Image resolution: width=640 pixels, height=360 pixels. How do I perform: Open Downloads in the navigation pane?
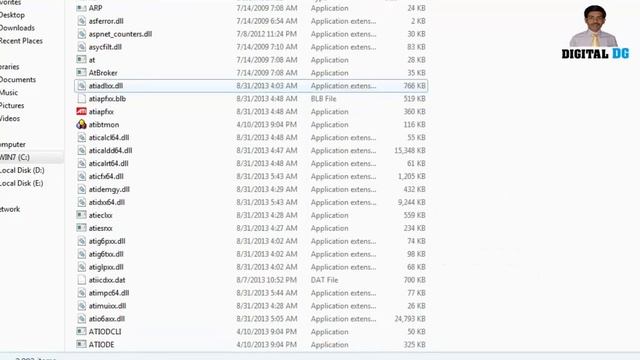pos(17,28)
